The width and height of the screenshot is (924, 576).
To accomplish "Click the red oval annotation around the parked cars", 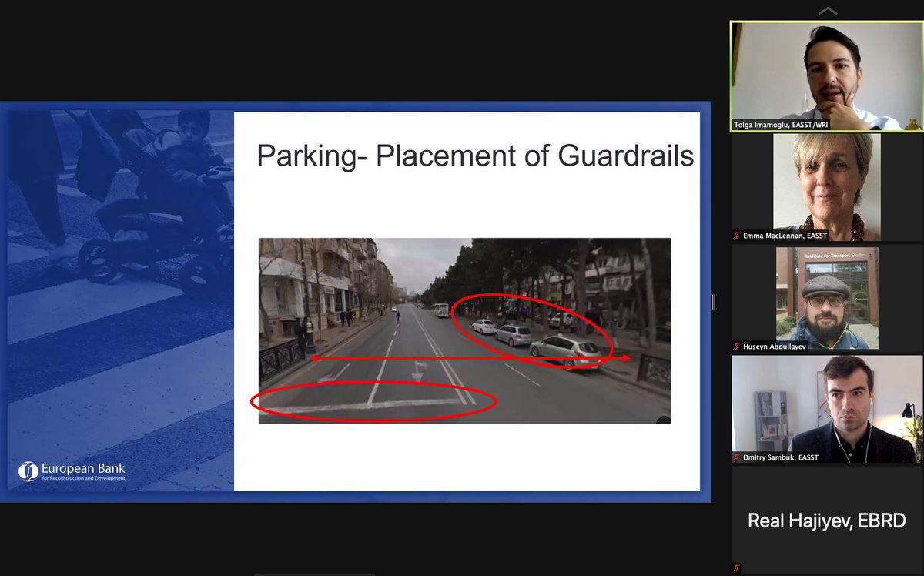I will coord(531,323).
